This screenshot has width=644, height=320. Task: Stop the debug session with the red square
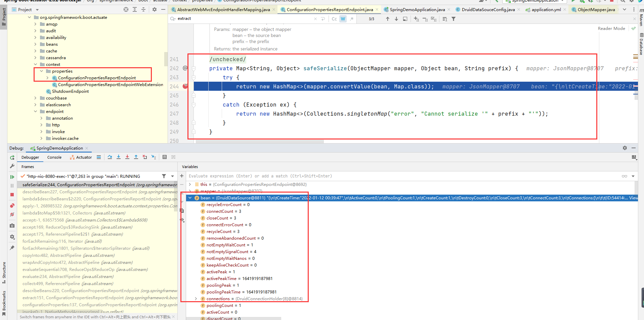coord(12,195)
